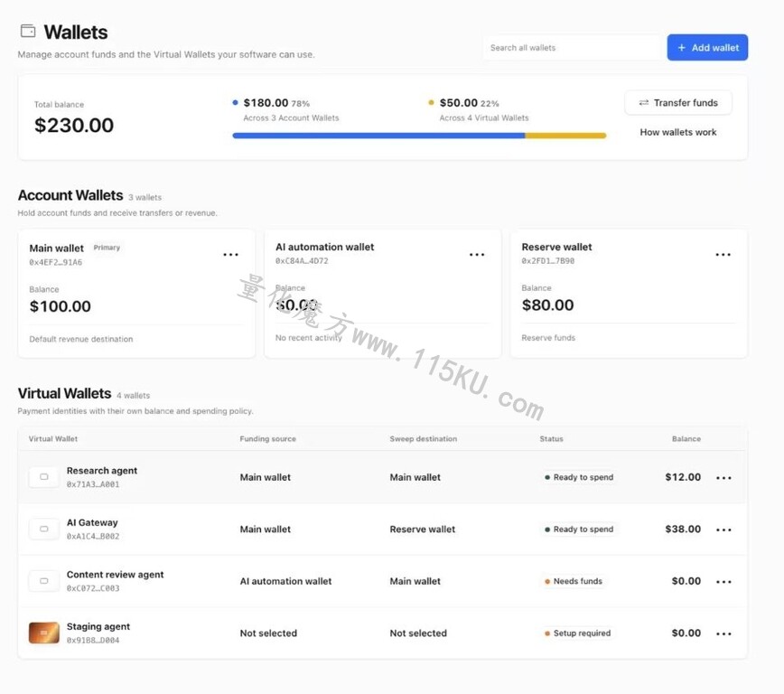Open AI automation wallet options menu

477,255
